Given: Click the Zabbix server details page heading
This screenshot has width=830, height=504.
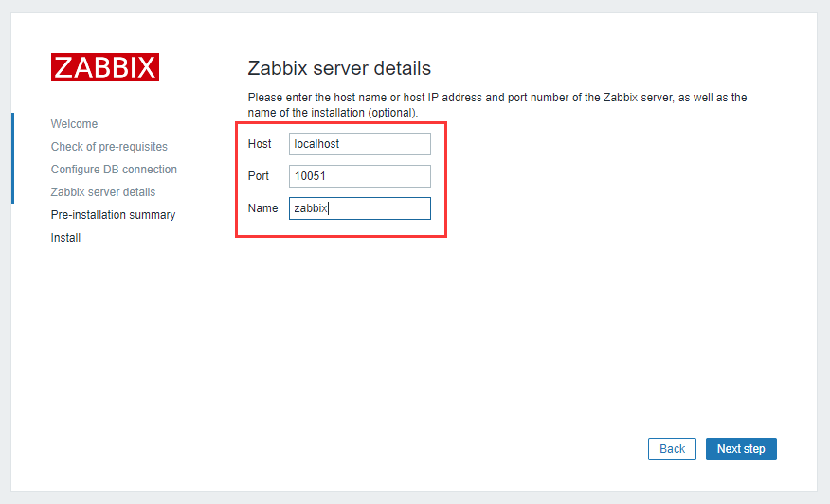Looking at the screenshot, I should click(339, 68).
